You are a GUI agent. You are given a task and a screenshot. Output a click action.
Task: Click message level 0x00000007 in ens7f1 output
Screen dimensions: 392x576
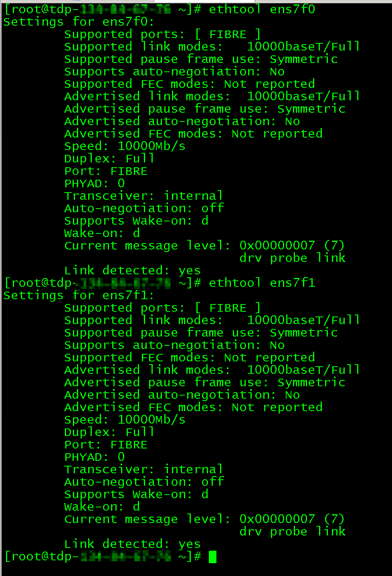tap(277, 519)
